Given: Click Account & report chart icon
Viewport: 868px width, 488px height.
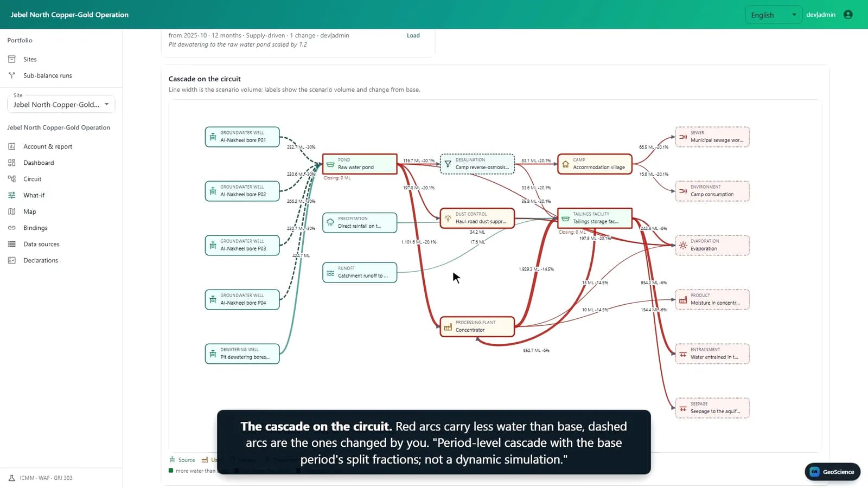Looking at the screenshot, I should pos(12,146).
